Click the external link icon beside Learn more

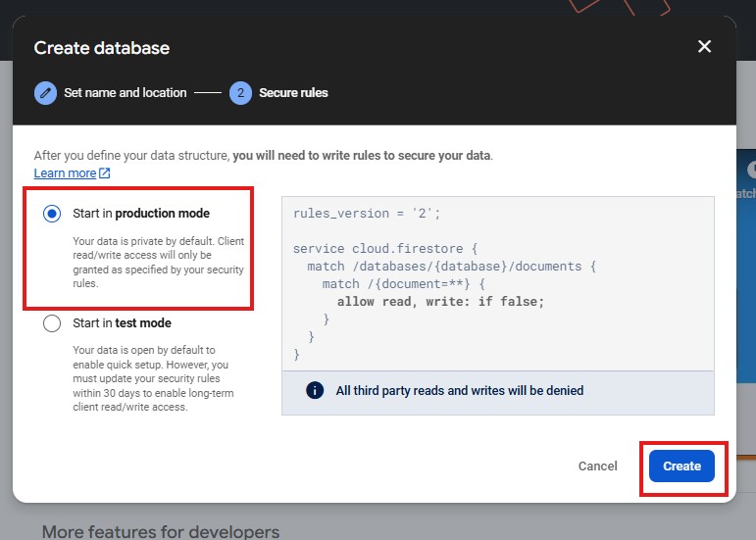pos(105,173)
